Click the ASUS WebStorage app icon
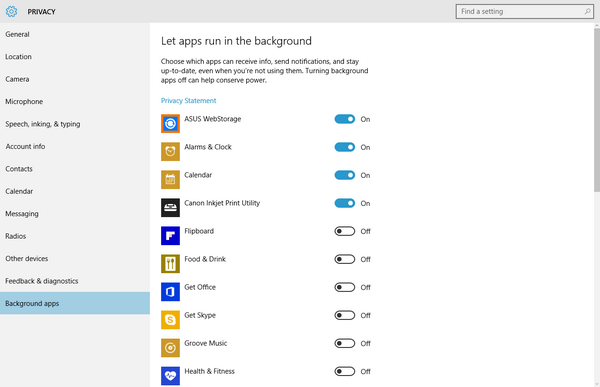Image resolution: width=600 pixels, height=387 pixels. 170,123
